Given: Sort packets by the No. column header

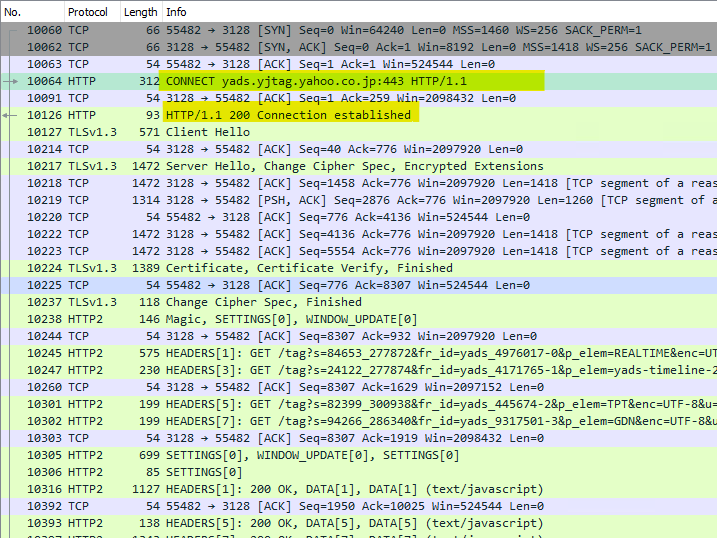Looking at the screenshot, I should tap(32, 12).
